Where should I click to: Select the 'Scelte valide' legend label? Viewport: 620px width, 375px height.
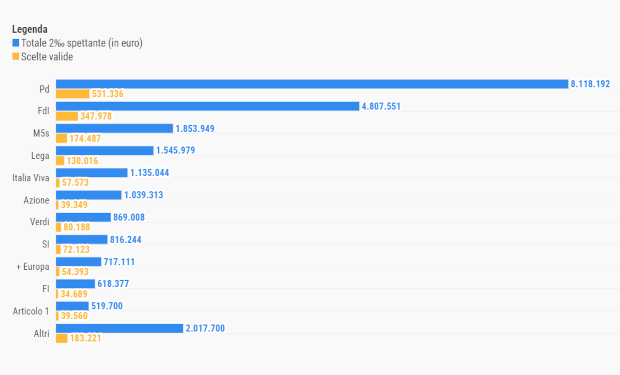[47, 57]
